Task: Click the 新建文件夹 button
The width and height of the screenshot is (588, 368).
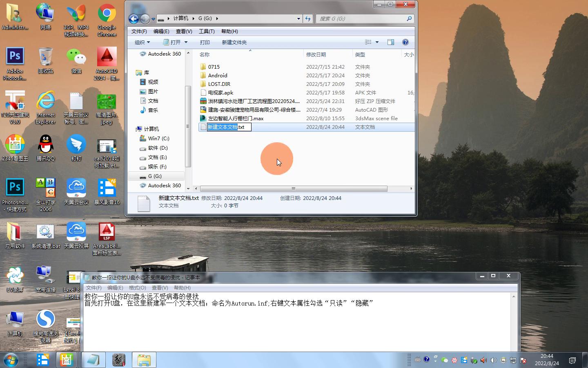Action: click(234, 42)
